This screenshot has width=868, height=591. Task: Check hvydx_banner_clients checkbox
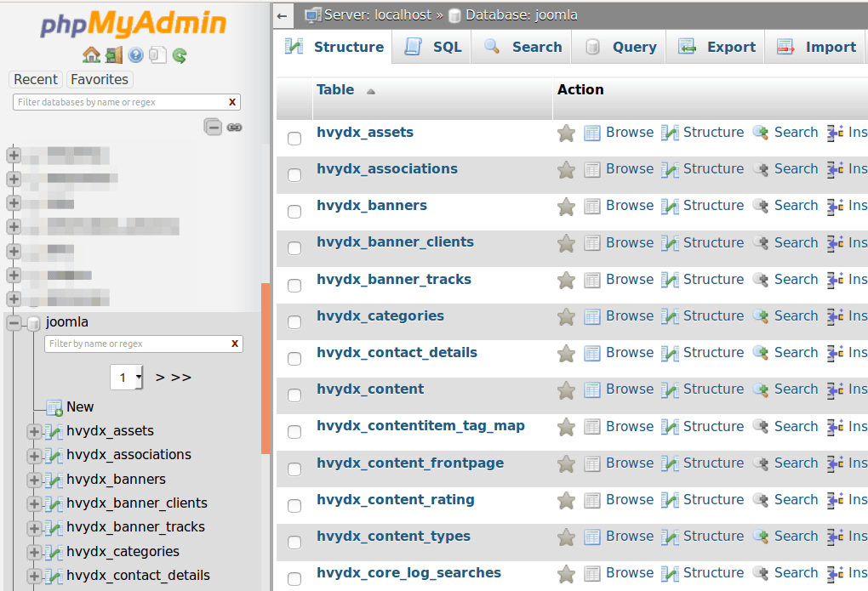tap(294, 248)
